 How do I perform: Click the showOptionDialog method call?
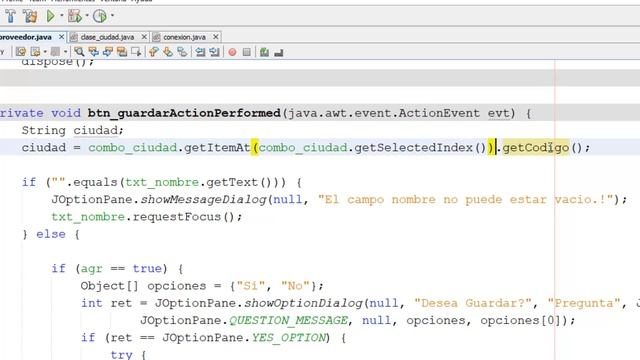click(303, 303)
